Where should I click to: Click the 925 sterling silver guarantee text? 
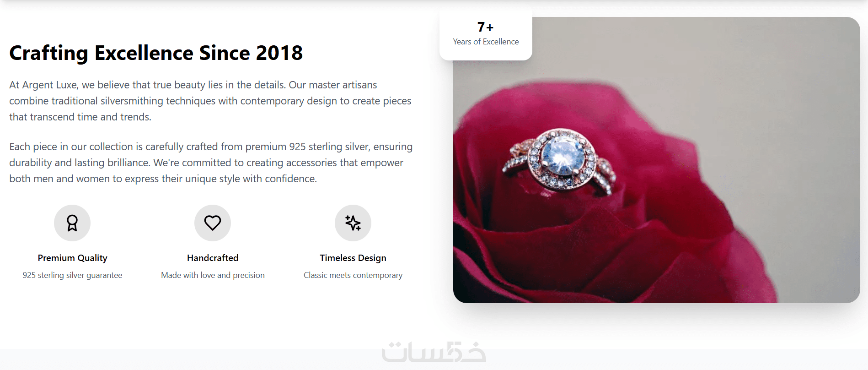pos(72,275)
